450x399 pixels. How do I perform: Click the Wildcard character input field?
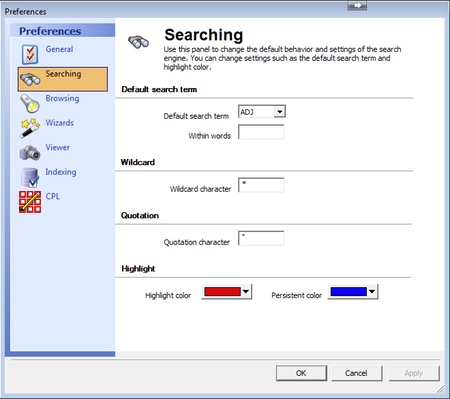point(261,185)
